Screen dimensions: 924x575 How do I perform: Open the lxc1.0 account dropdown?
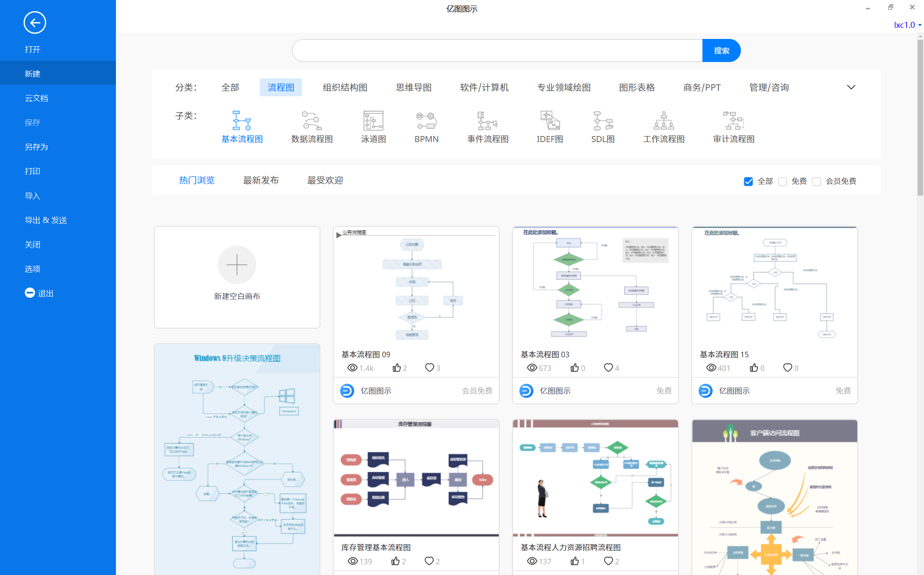pyautogui.click(x=907, y=25)
